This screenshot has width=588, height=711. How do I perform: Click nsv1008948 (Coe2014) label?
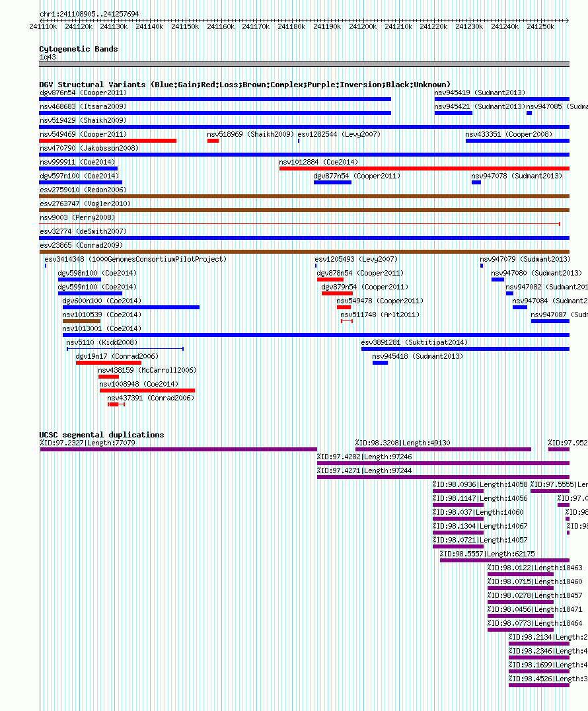pos(139,384)
